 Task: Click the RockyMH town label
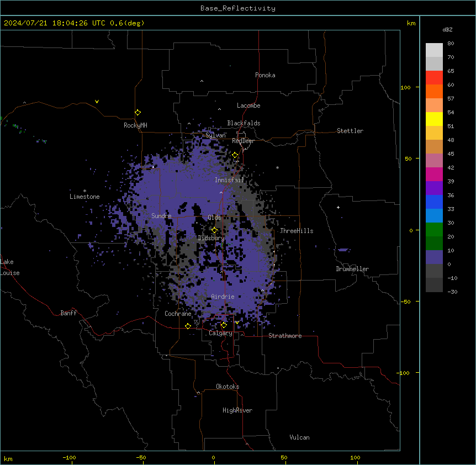click(x=135, y=125)
